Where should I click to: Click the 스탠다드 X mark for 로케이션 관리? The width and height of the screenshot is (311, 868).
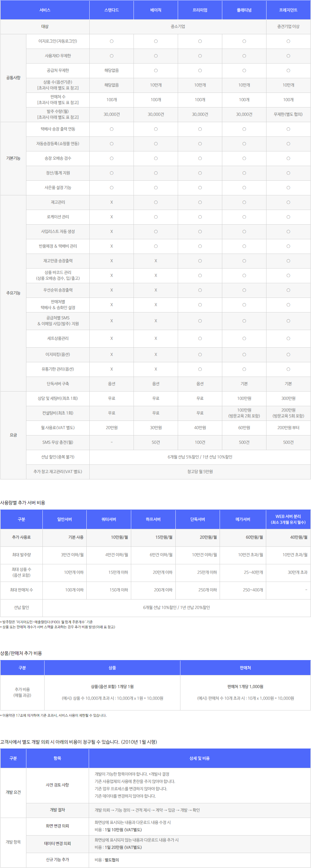coord(112,217)
